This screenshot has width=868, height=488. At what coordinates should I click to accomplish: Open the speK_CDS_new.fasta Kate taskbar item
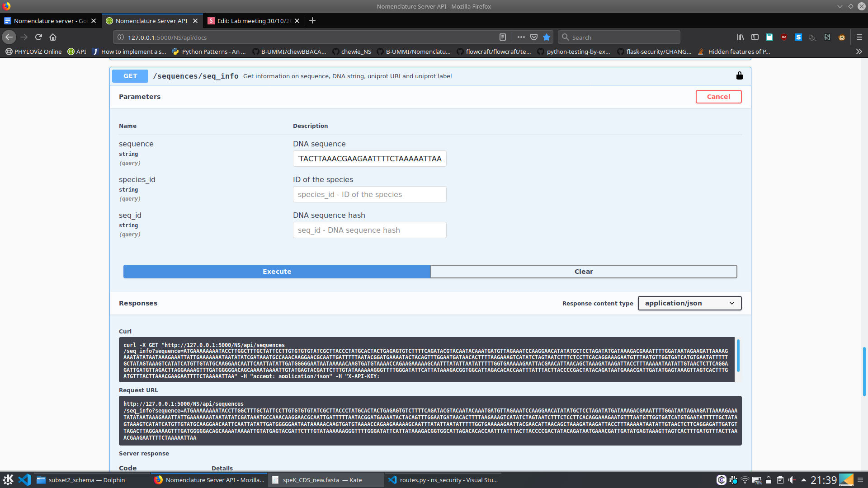coord(322,480)
